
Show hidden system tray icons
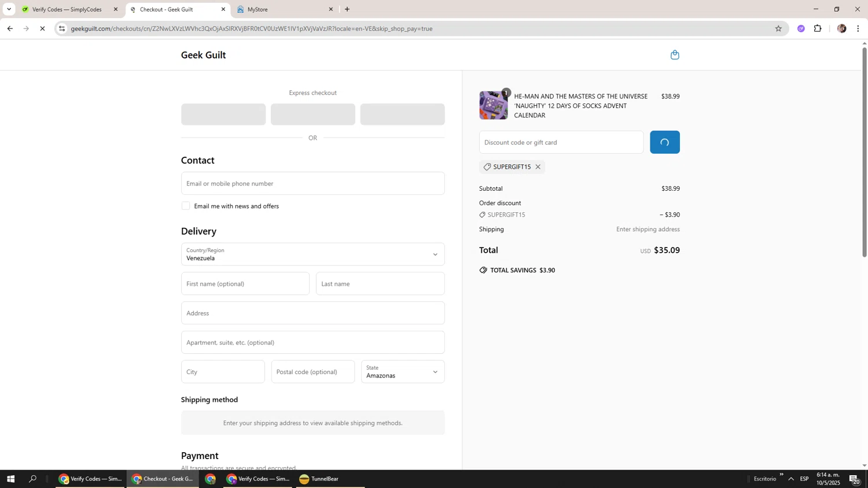pos(791,479)
